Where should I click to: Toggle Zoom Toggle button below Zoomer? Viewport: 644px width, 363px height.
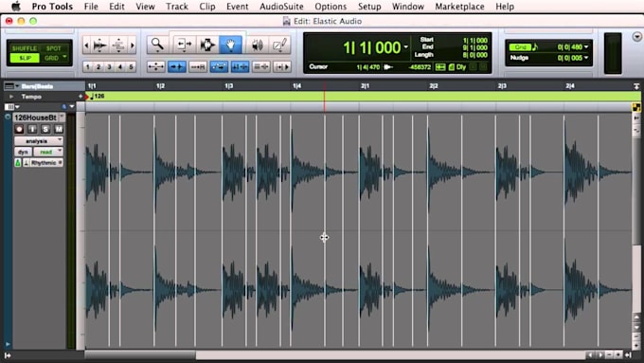tap(156, 66)
